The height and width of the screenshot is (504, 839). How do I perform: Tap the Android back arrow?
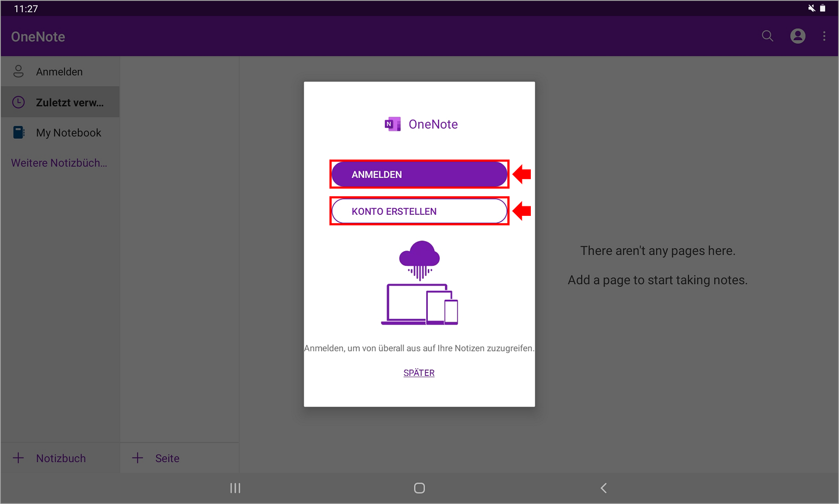tap(604, 488)
